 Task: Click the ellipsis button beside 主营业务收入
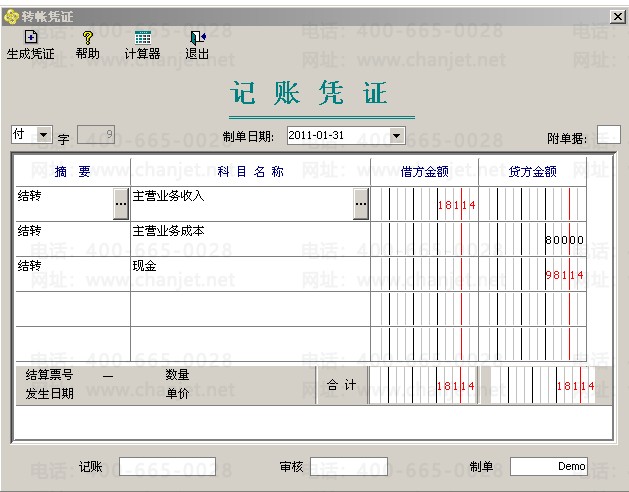click(x=360, y=203)
